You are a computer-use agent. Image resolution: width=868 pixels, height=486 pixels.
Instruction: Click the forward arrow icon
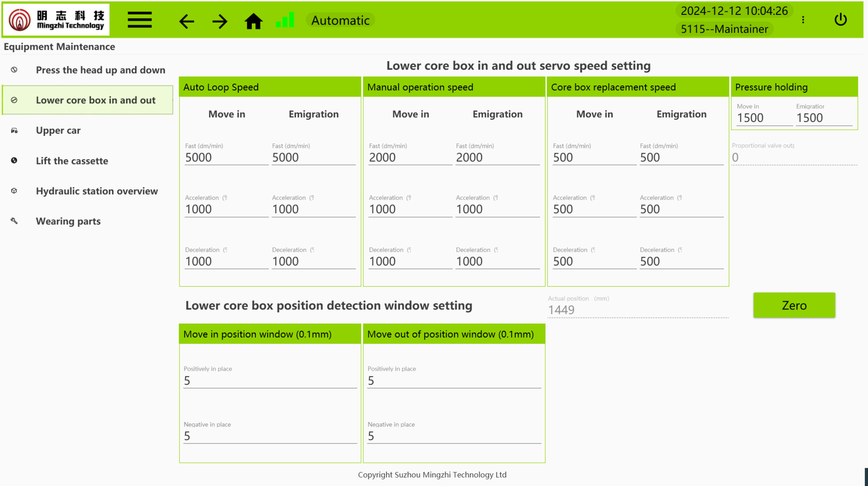point(220,21)
